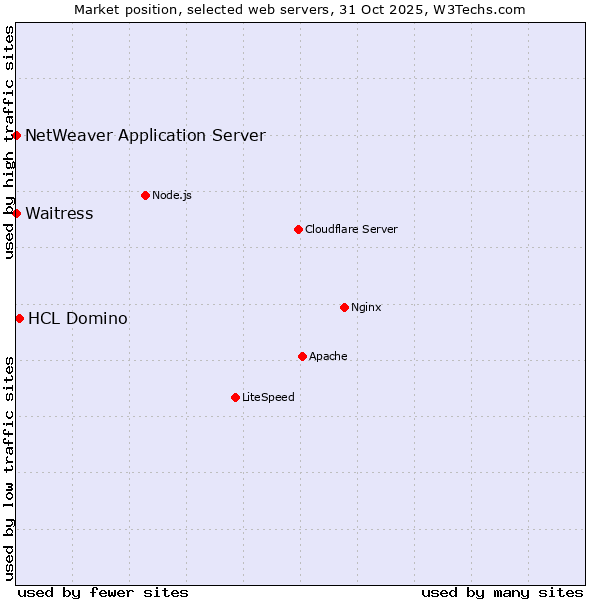600x600 pixels.
Task: Click the Apache label text
Action: (328, 356)
